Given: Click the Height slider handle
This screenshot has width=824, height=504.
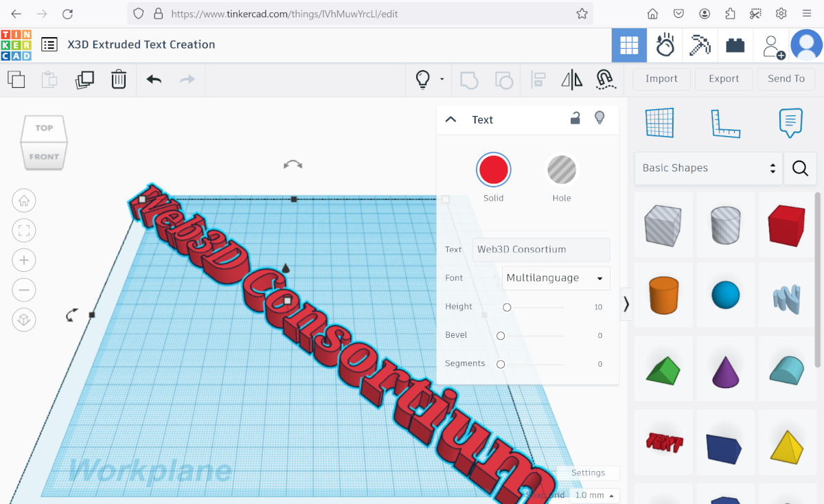Looking at the screenshot, I should pyautogui.click(x=507, y=308).
